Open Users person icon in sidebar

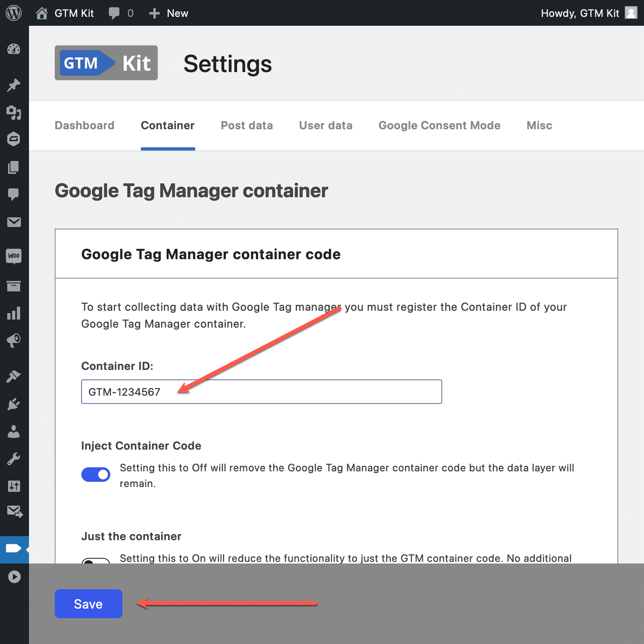pos(14,431)
